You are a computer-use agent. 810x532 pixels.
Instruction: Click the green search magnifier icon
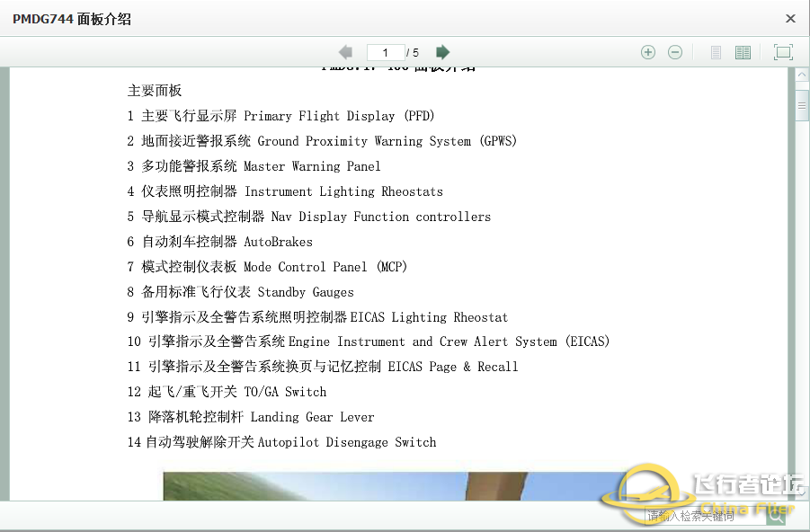[x=776, y=514]
